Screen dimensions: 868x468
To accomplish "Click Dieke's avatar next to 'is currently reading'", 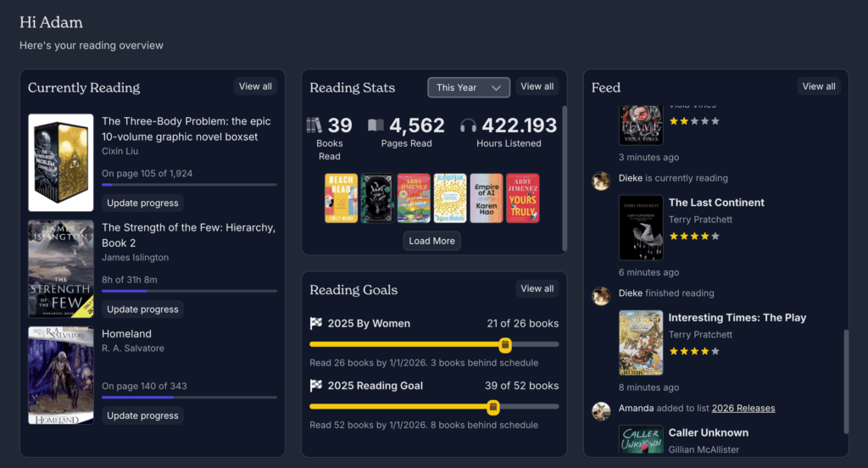I will [x=601, y=180].
